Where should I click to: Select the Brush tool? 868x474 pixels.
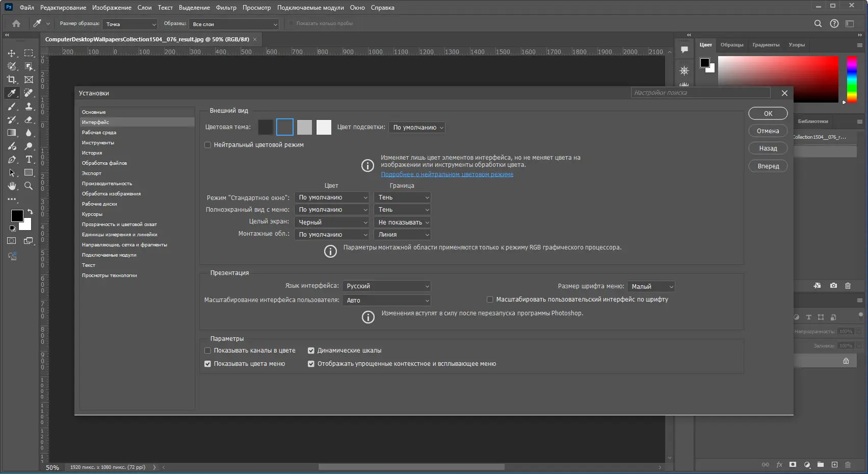coord(12,106)
